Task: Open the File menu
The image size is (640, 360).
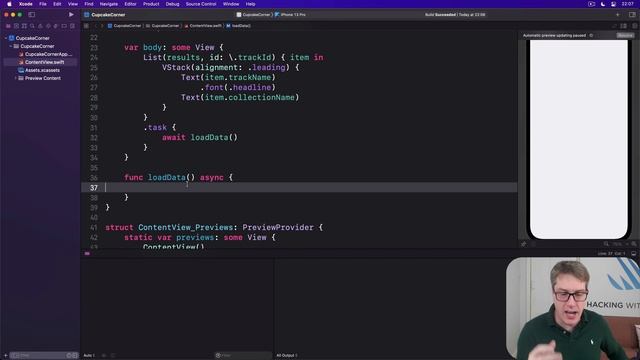Action: click(43, 4)
